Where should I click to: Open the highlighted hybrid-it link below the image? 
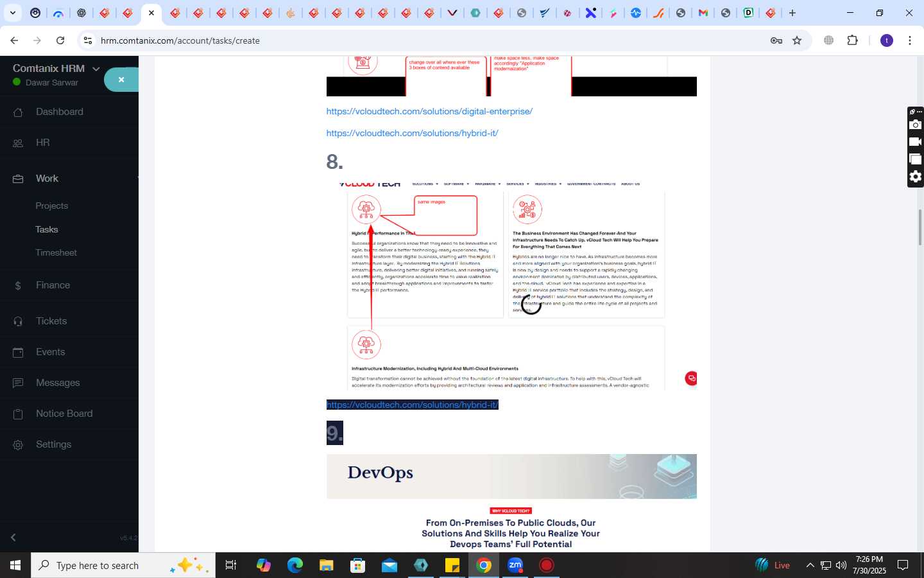click(x=412, y=405)
